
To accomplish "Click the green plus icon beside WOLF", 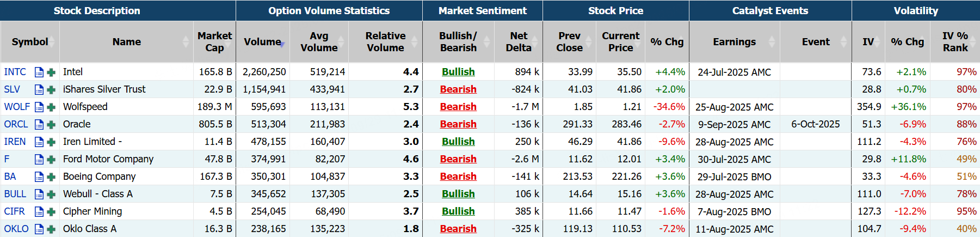I will click(51, 107).
